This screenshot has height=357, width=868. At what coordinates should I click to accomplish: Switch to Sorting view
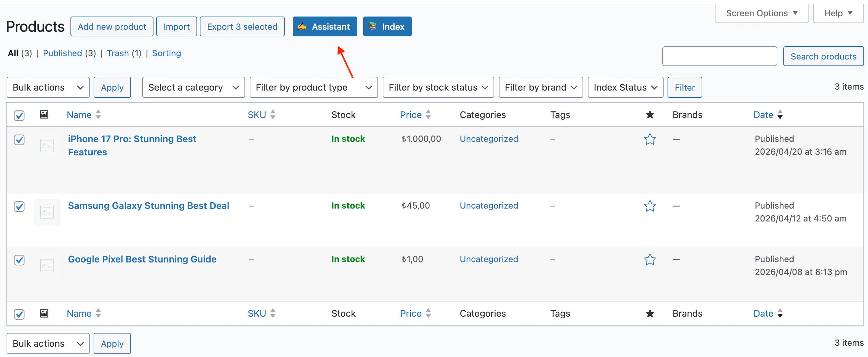point(166,53)
